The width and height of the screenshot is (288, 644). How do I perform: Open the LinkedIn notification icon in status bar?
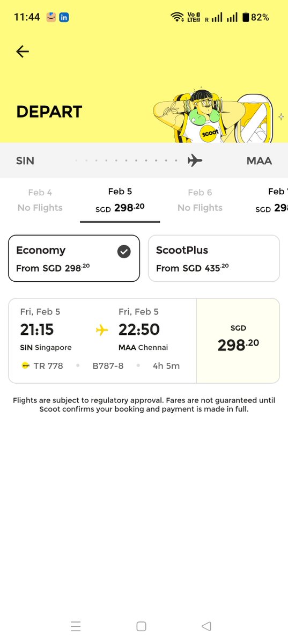tap(64, 17)
